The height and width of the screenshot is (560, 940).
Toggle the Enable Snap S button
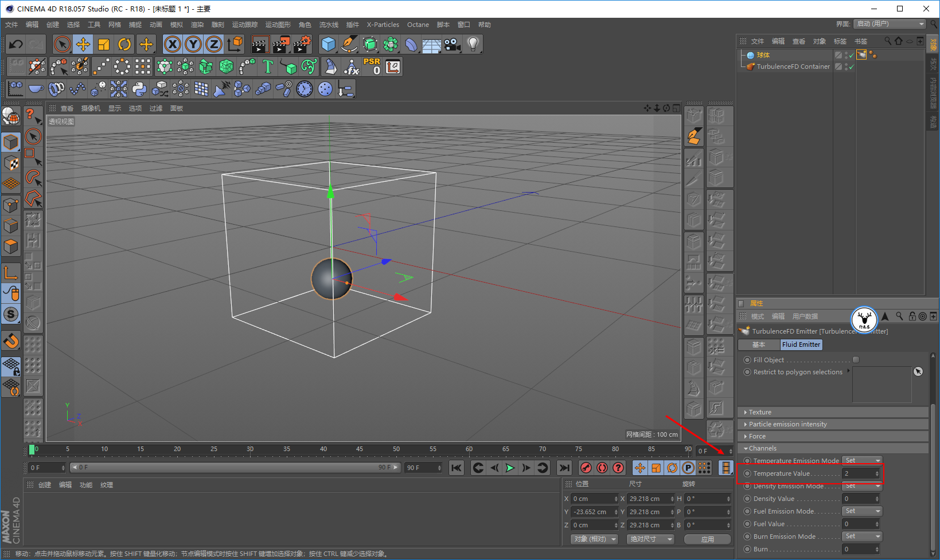pos(11,314)
